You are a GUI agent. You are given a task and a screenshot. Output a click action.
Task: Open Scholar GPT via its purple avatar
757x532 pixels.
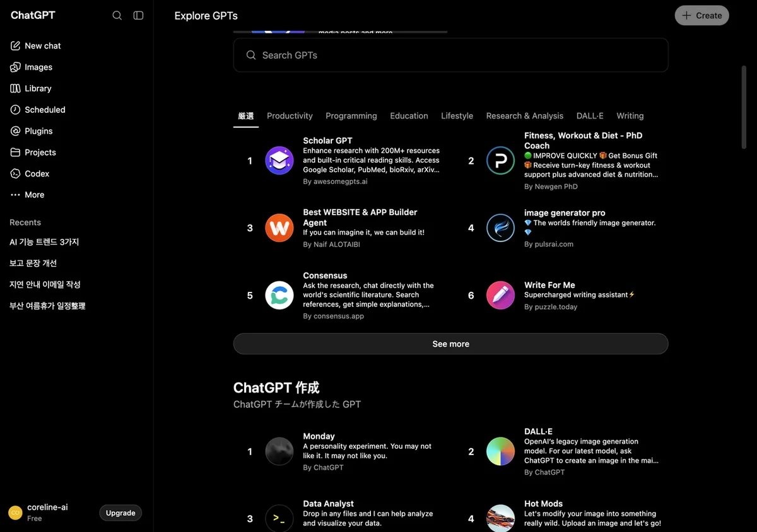click(279, 161)
